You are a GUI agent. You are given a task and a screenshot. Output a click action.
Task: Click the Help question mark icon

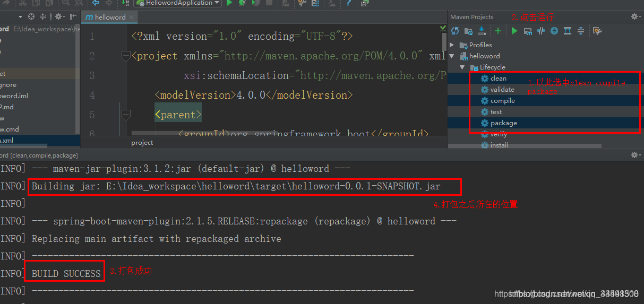tap(349, 3)
